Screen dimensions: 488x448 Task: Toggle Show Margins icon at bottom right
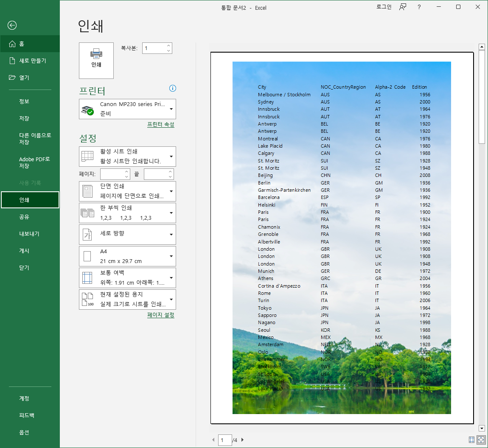[x=471, y=440]
